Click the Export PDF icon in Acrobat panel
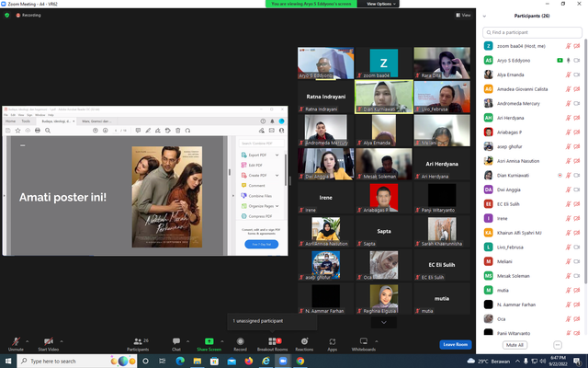 (243, 155)
